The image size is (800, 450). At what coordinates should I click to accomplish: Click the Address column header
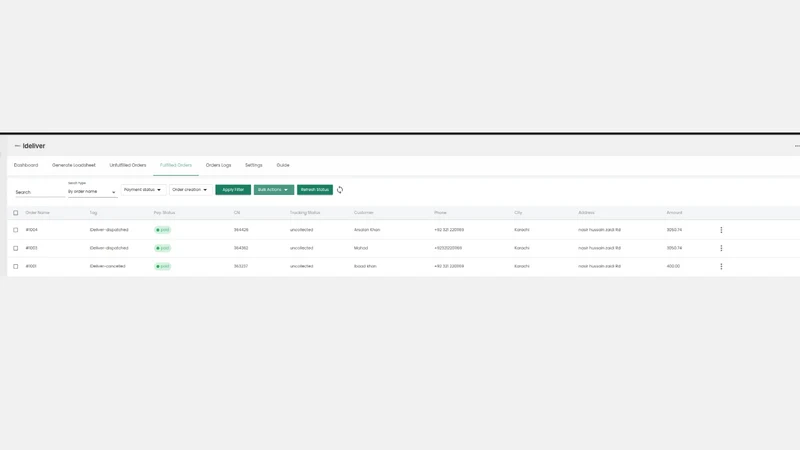pyautogui.click(x=586, y=213)
